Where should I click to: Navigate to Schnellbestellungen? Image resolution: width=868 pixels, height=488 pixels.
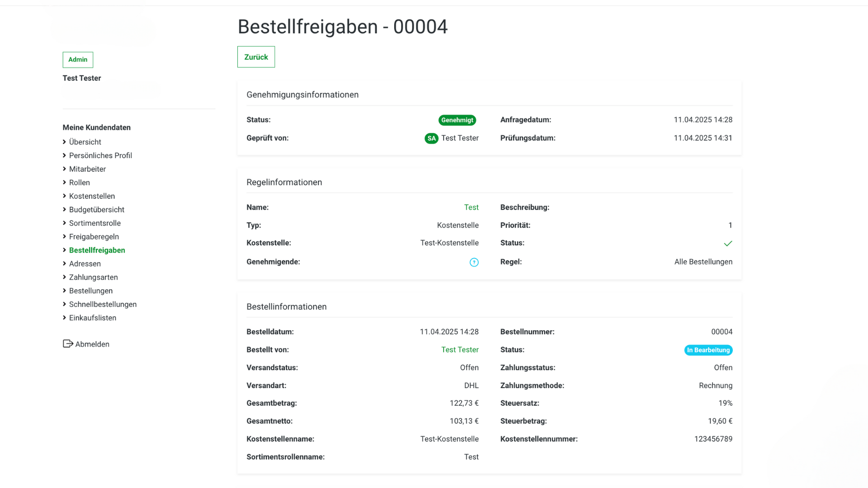[103, 305]
